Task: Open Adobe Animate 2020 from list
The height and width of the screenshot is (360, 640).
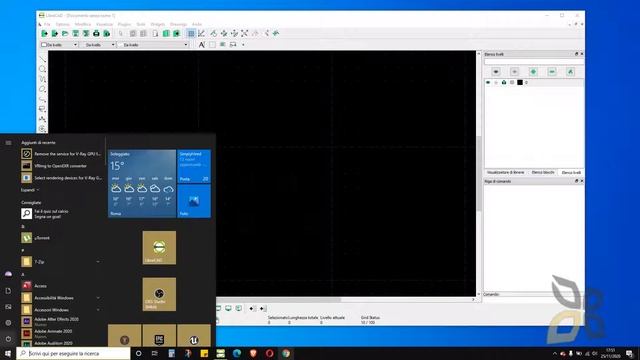Action: point(60,333)
